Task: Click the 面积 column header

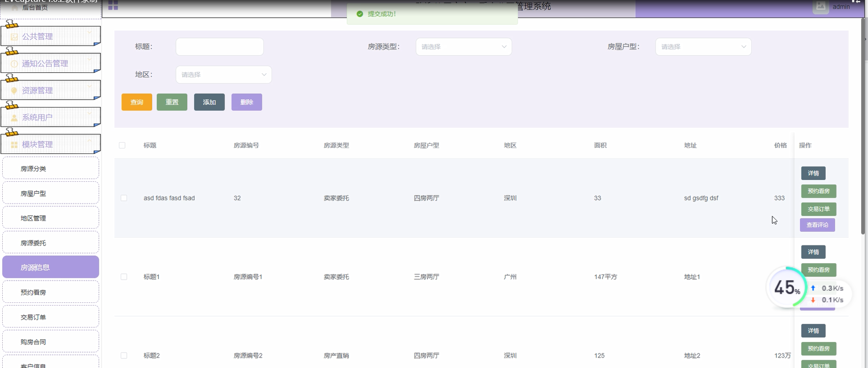Action: pyautogui.click(x=600, y=145)
